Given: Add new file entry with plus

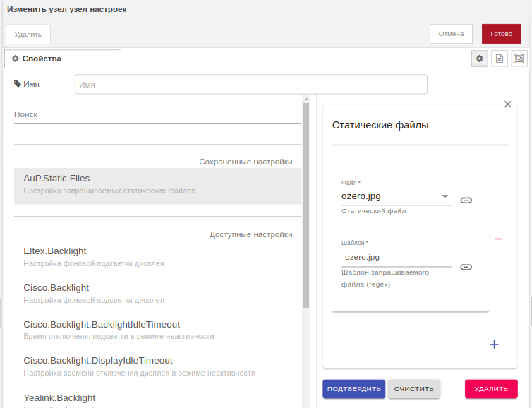Looking at the screenshot, I should (x=494, y=344).
